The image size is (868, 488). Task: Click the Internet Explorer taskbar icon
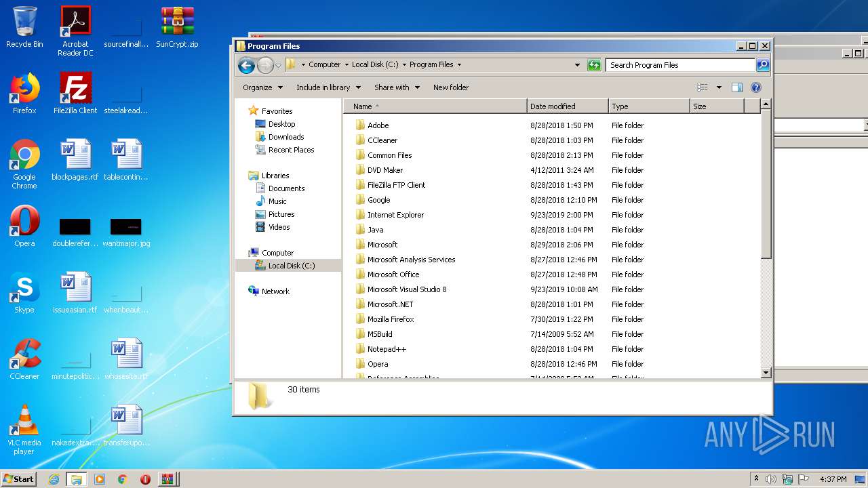pyautogui.click(x=54, y=479)
